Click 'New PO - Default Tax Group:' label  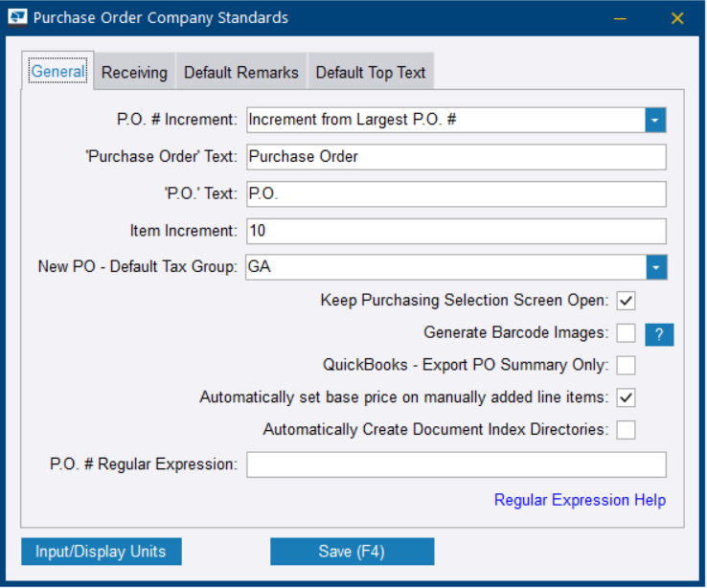point(138,266)
